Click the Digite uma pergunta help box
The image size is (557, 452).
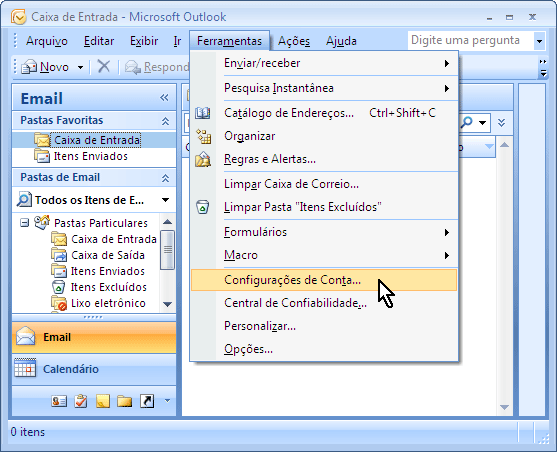[x=470, y=41]
